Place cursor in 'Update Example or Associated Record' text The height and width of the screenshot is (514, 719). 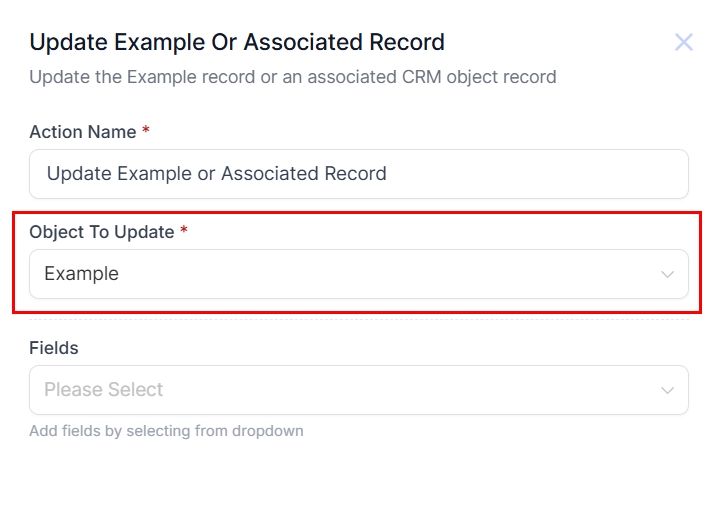(x=216, y=174)
